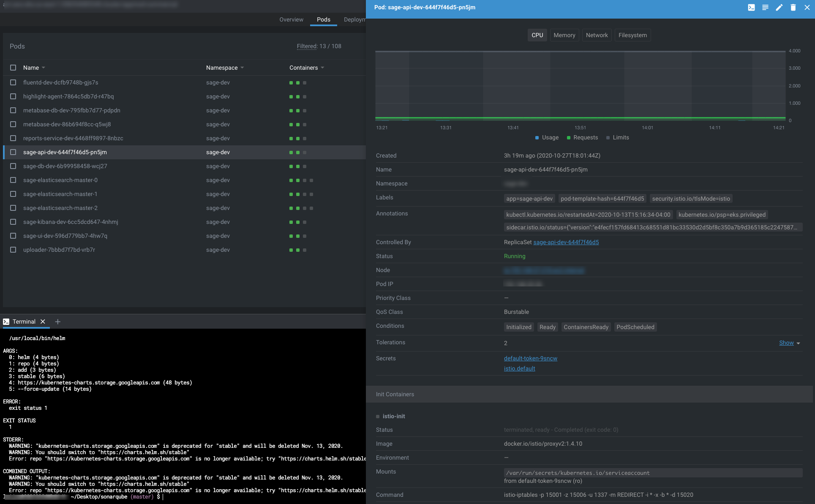This screenshot has height=504, width=815.
Task: Add a new terminal tab with plus icon
Action: pos(58,321)
